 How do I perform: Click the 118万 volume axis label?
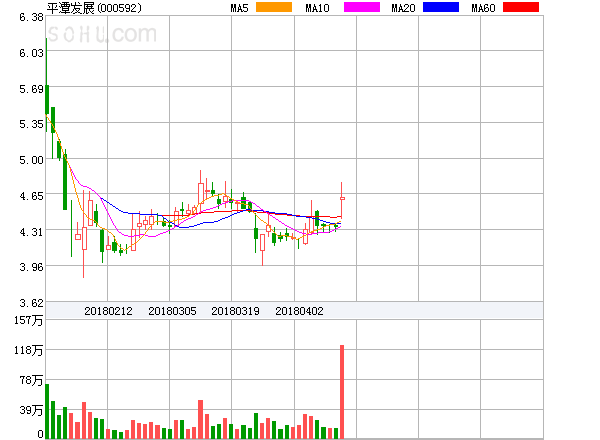point(29,350)
